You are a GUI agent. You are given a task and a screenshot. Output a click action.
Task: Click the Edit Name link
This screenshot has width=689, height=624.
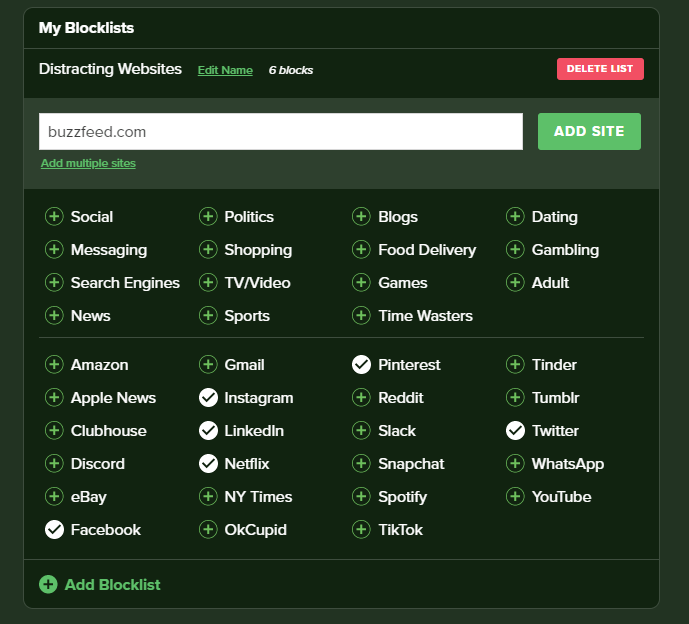click(x=225, y=70)
